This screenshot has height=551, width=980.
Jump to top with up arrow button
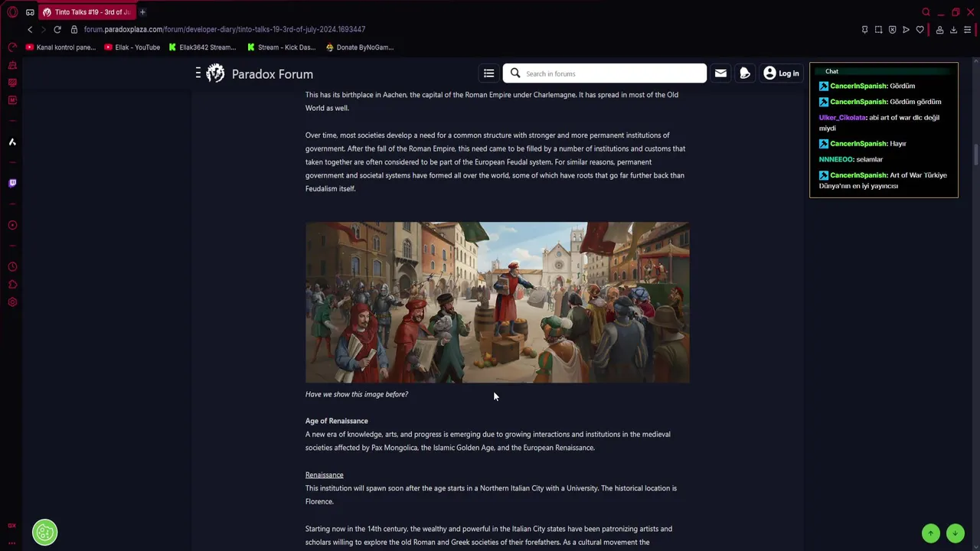pyautogui.click(x=931, y=533)
